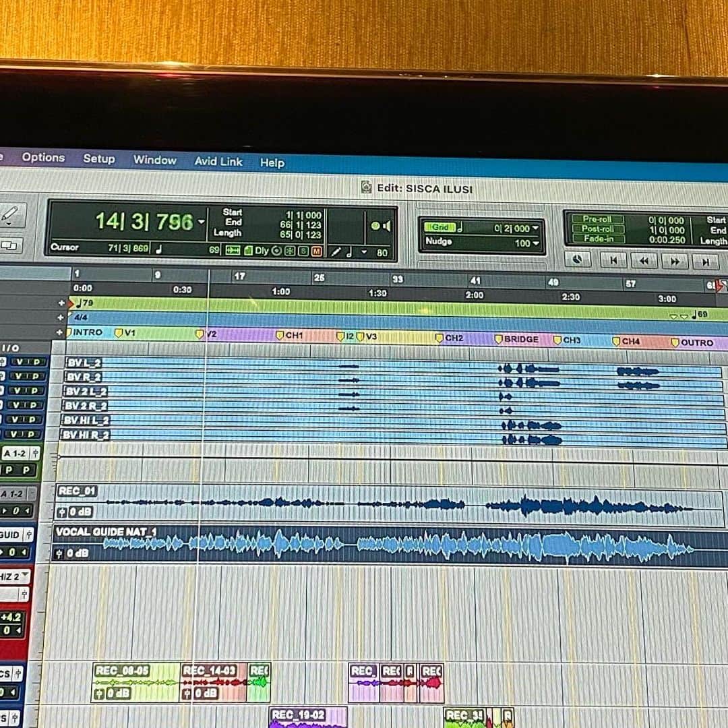Open the A 1-2 output selector above the P P buttons
728x728 pixels.
pos(20,453)
